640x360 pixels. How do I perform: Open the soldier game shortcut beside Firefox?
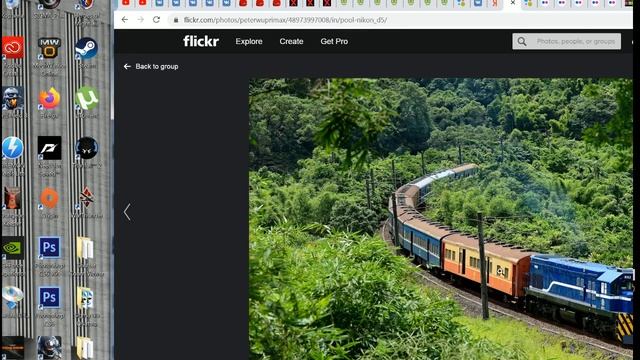tap(13, 98)
